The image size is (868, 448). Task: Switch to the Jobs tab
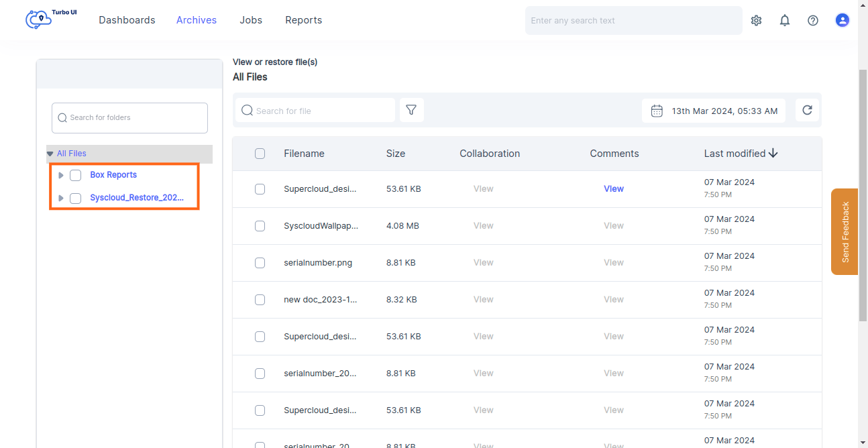(x=251, y=20)
